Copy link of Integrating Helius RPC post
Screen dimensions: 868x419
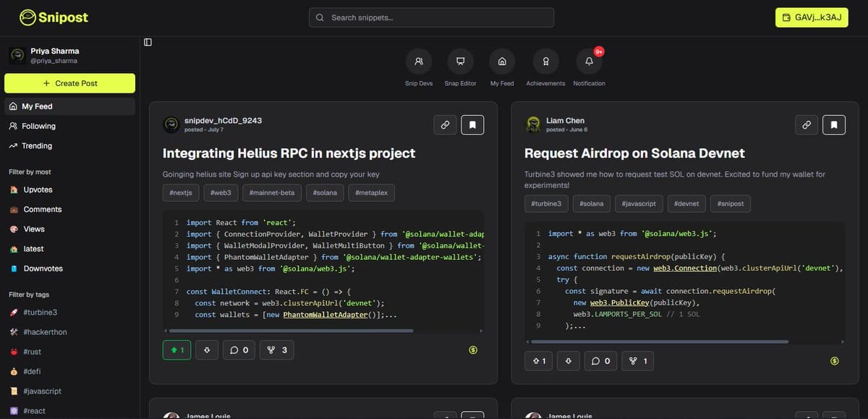[446, 125]
